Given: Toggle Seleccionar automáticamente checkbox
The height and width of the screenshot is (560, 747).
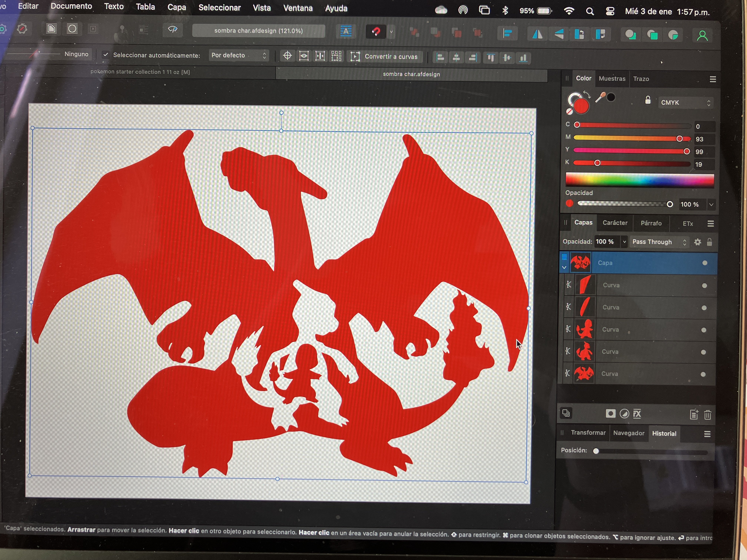Looking at the screenshot, I should (106, 54).
